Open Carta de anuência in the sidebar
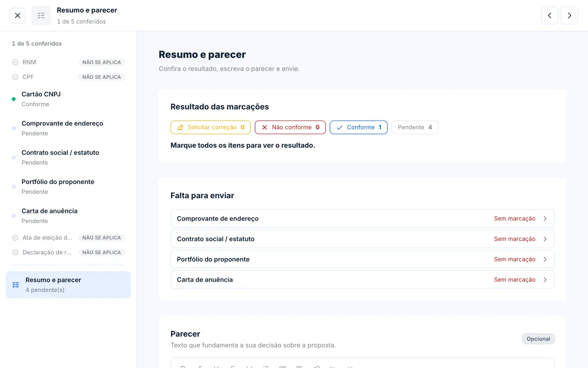 [68, 216]
